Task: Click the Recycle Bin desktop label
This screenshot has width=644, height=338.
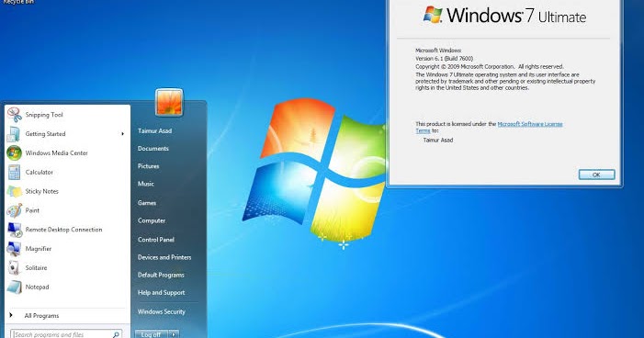Action: (19, 2)
